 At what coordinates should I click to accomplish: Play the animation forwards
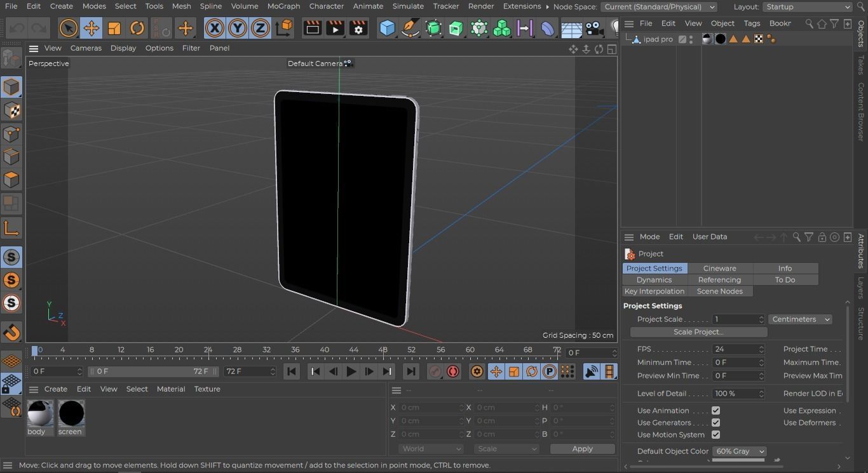351,371
